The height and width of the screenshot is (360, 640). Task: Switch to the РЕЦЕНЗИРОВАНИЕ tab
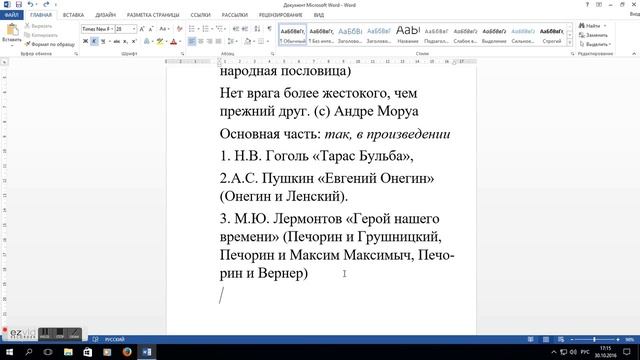pos(280,15)
